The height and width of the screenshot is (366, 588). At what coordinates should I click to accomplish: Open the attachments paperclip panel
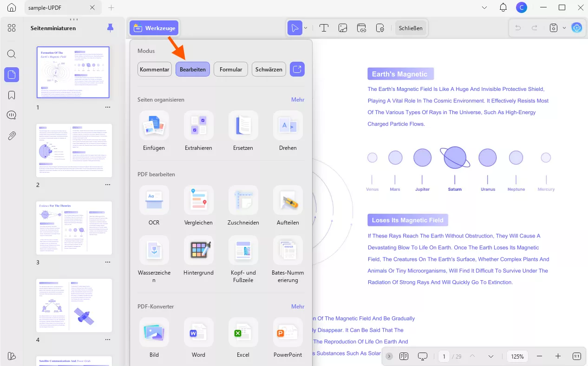click(12, 136)
